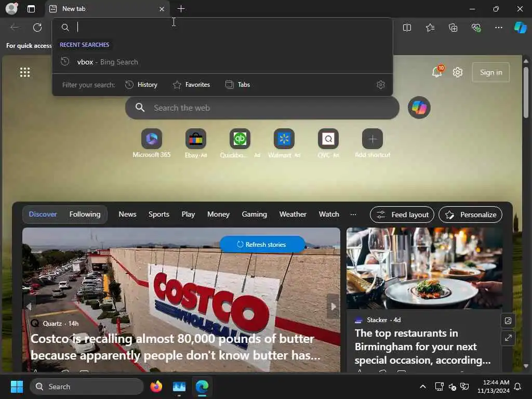Switch to the Discover feed tab

click(43, 214)
